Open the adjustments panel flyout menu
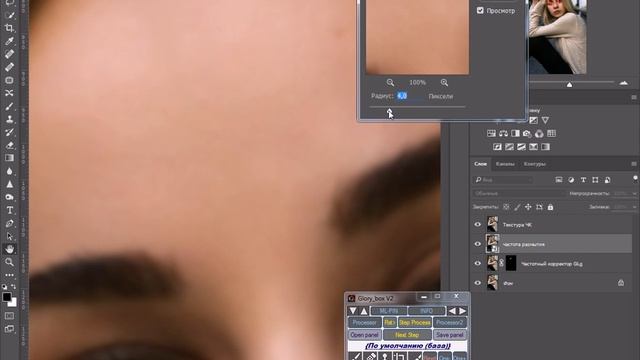This screenshot has width=640, height=360. [x=634, y=97]
